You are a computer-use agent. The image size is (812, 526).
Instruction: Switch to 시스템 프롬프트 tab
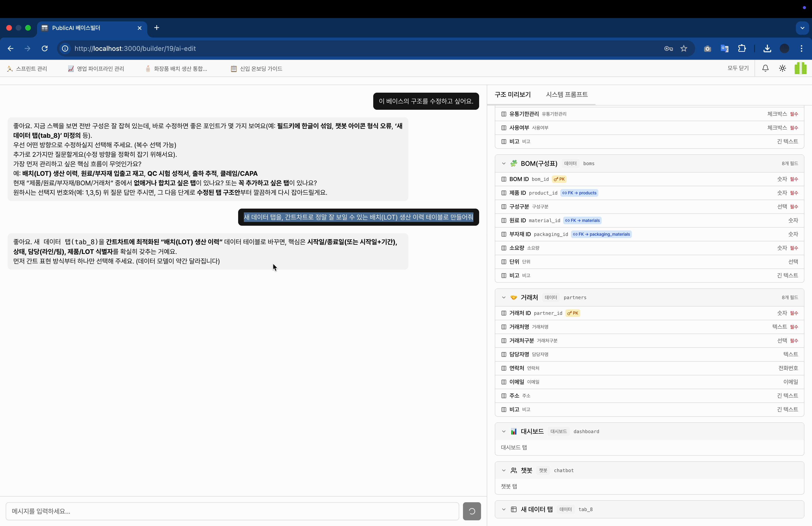(567, 95)
